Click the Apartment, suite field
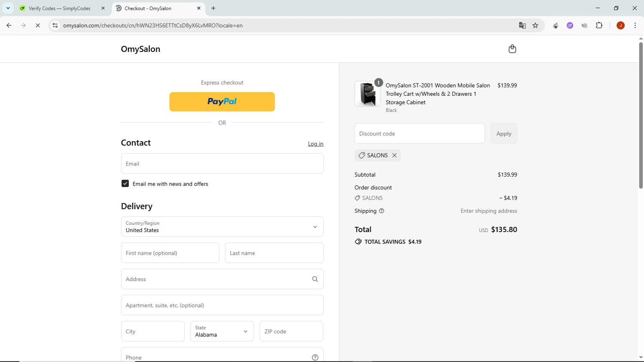 pyautogui.click(x=222, y=305)
